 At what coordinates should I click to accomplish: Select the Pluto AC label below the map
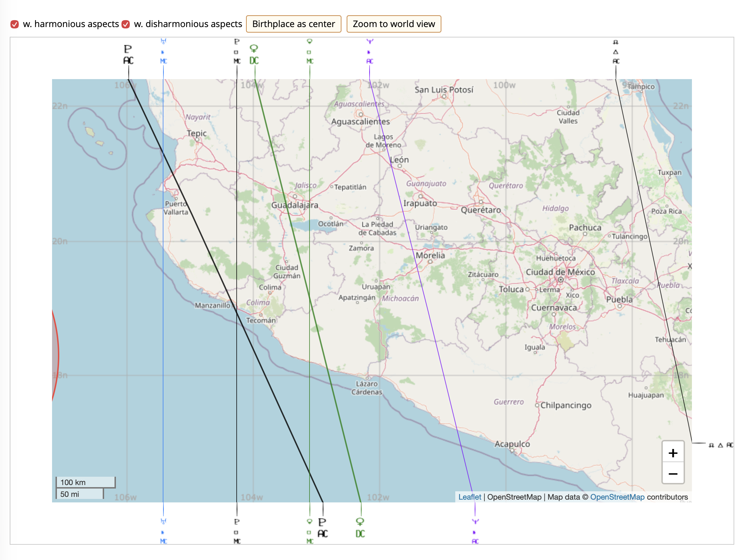pyautogui.click(x=323, y=528)
